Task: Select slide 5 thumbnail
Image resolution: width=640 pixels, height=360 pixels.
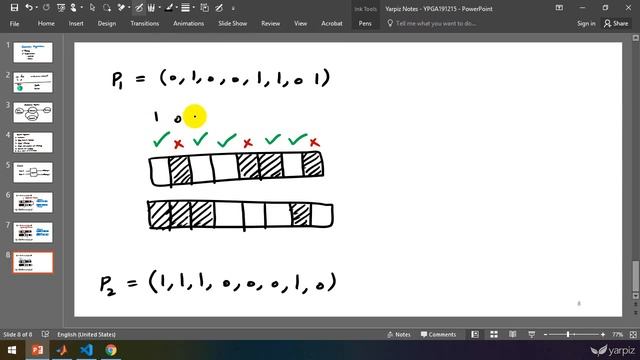Action: (33, 172)
